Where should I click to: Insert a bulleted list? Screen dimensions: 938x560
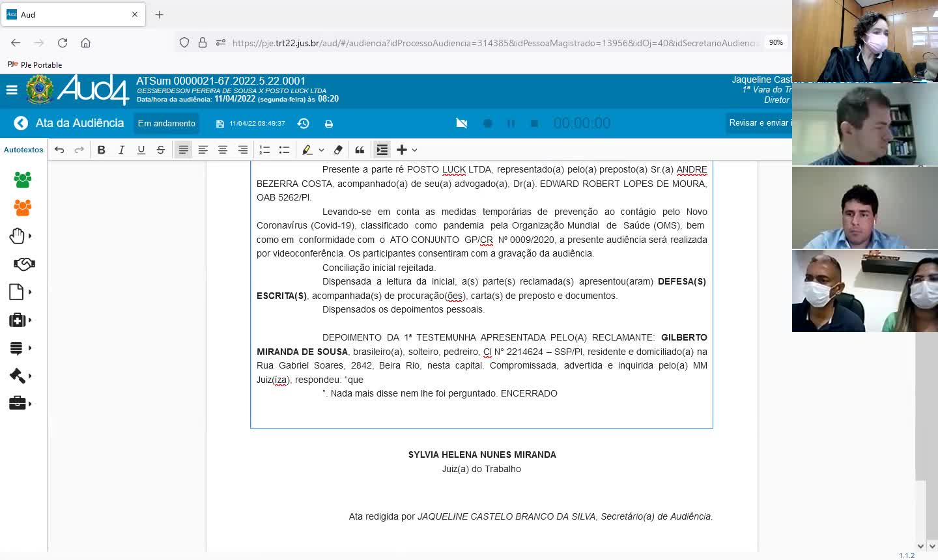[284, 150]
